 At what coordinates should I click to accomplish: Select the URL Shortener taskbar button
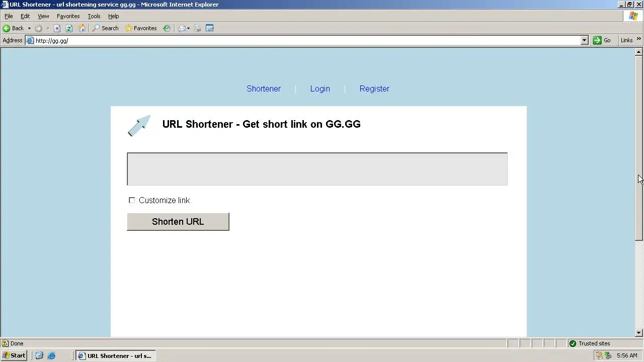(115, 355)
